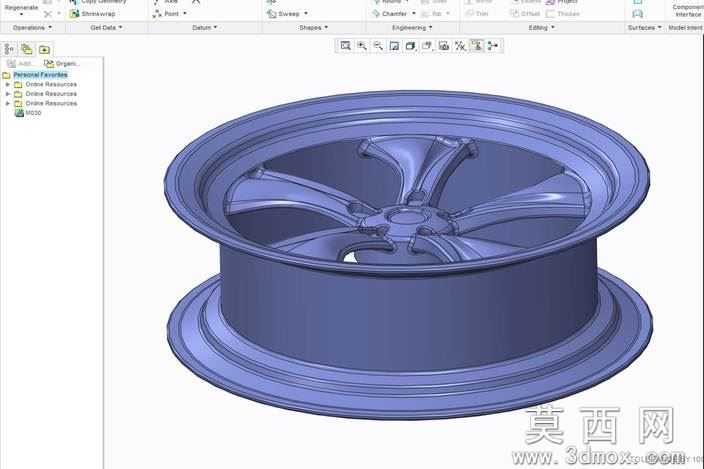
Task: Click the Zoom In icon
Action: pos(362,46)
